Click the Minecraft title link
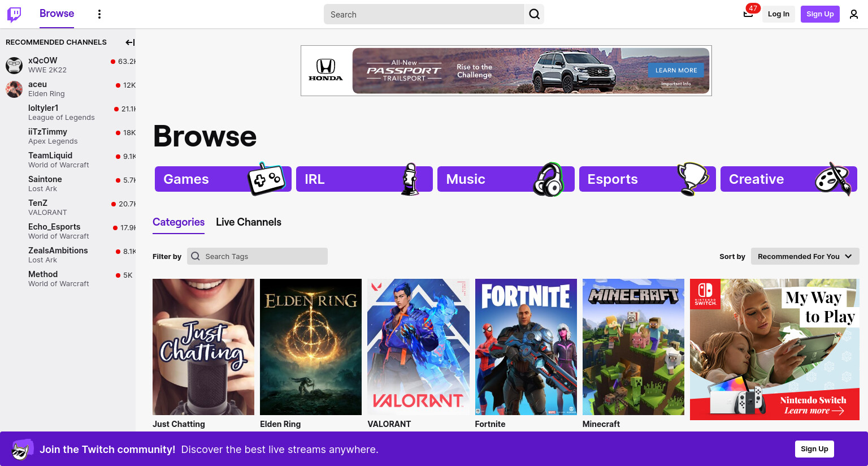Image resolution: width=868 pixels, height=466 pixels. (601, 424)
